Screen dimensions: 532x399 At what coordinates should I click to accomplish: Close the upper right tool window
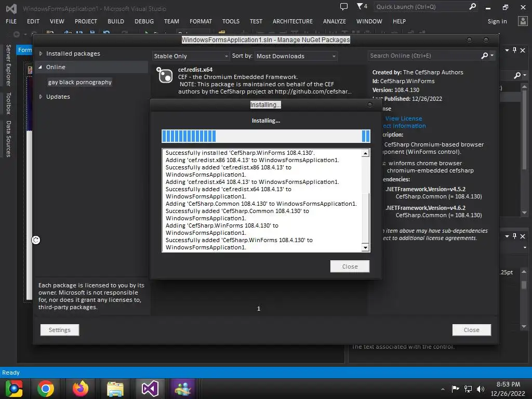[x=523, y=50]
